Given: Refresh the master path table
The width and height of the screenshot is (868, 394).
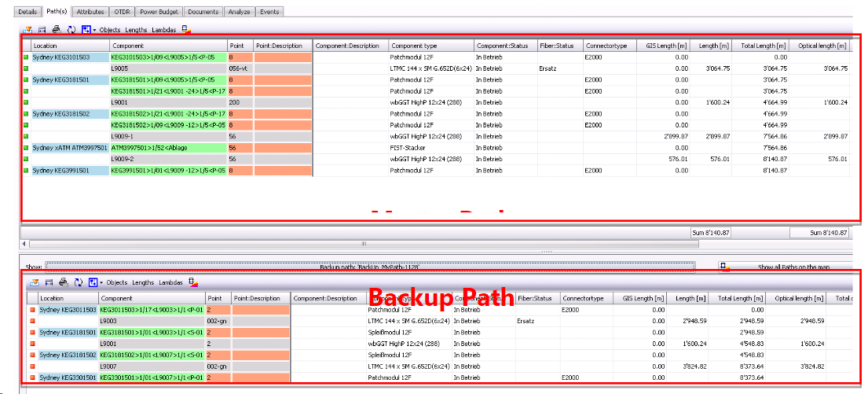Looking at the screenshot, I should coord(71,30).
